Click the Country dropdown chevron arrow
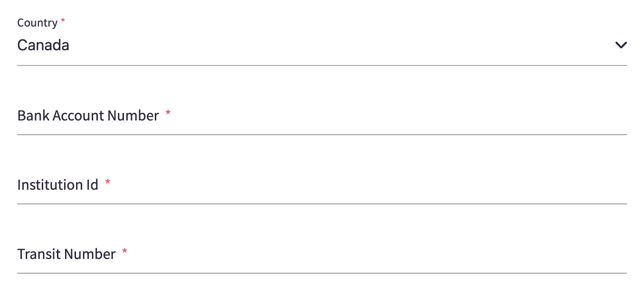Image resolution: width=644 pixels, height=295 pixels. (x=621, y=45)
